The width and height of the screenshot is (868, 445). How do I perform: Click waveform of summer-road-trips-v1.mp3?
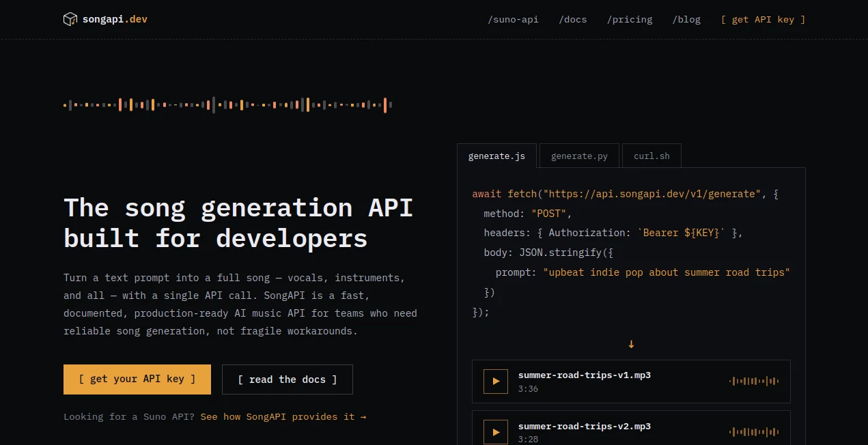754,381
